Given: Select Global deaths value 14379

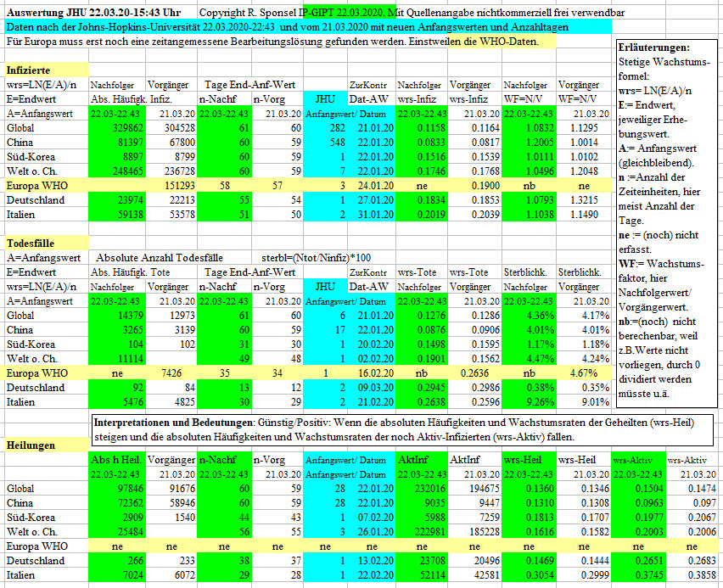Looking at the screenshot, I should 118,316.
